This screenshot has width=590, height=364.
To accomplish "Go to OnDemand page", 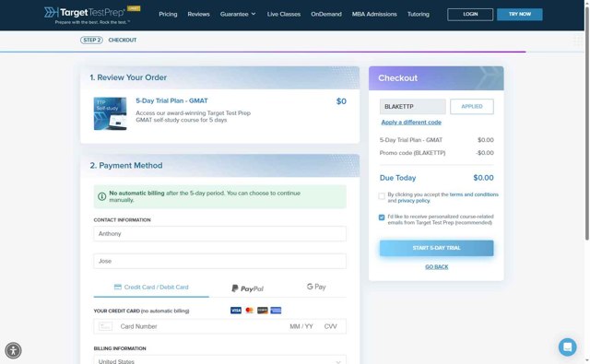I will pos(326,14).
